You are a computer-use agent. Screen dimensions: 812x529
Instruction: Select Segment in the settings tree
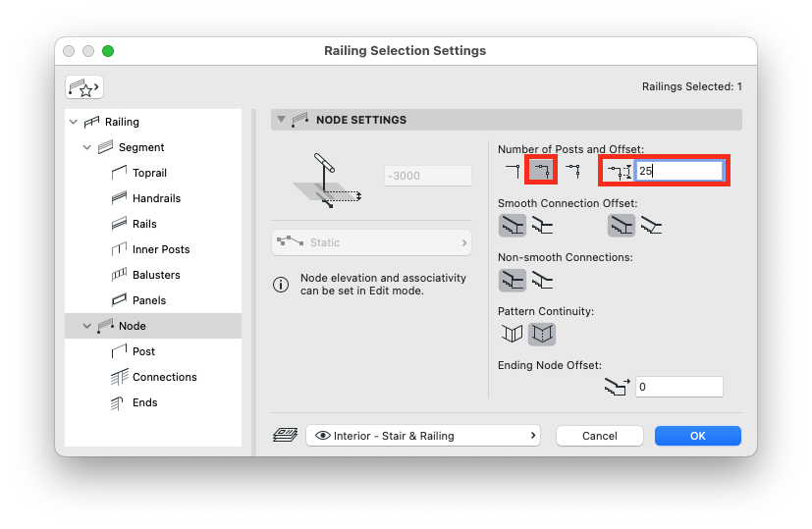coord(140,147)
